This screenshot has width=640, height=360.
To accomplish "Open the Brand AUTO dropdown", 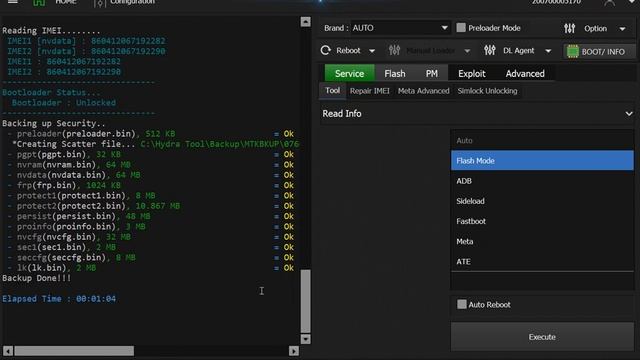I will pyautogui.click(x=400, y=28).
